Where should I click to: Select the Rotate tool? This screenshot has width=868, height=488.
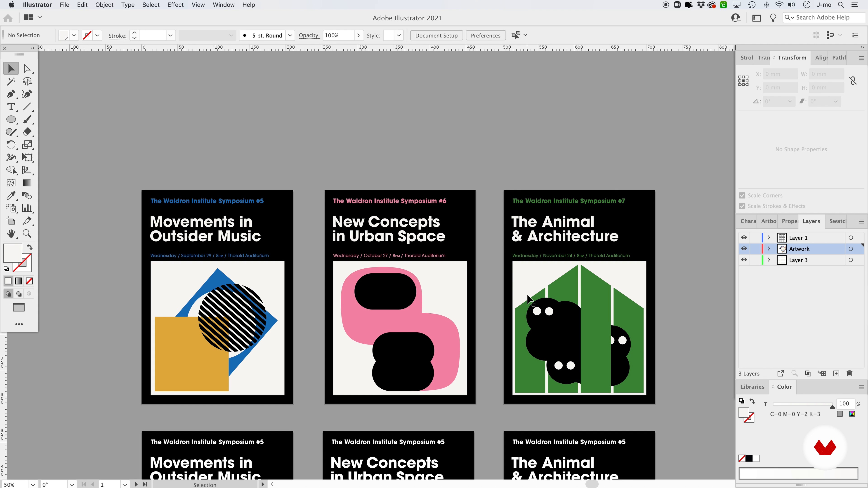11,145
